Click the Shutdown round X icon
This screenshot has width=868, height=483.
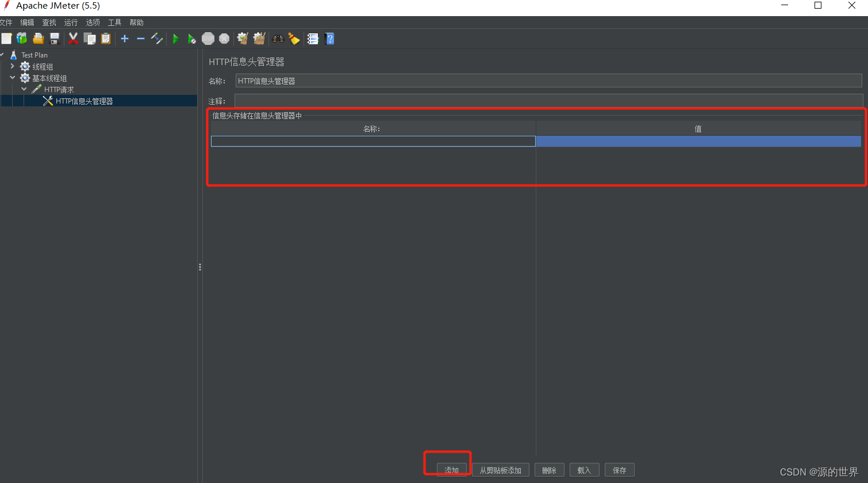tap(224, 39)
